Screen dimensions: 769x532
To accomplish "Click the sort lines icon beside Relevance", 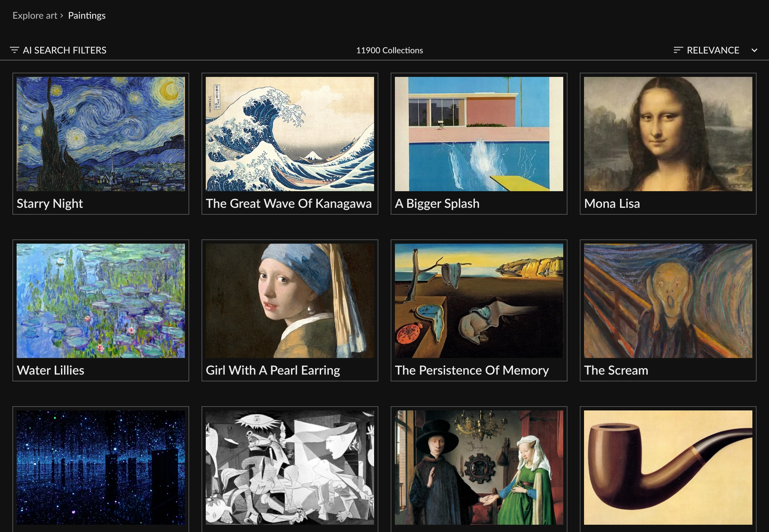I will click(678, 50).
